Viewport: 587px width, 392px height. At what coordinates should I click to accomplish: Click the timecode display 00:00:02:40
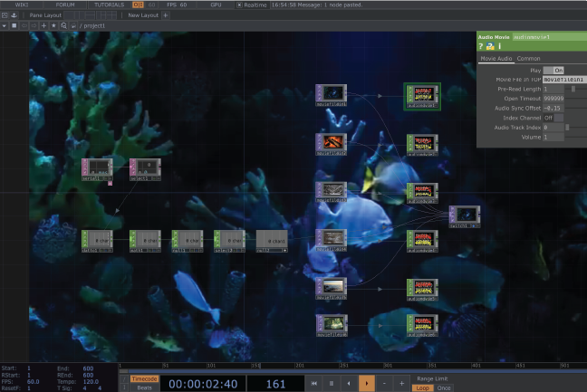[203, 384]
